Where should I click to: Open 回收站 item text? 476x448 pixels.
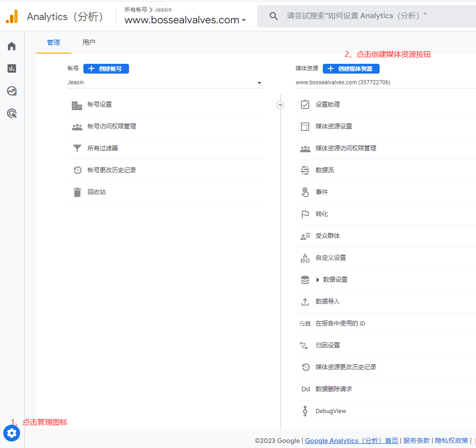click(x=96, y=192)
